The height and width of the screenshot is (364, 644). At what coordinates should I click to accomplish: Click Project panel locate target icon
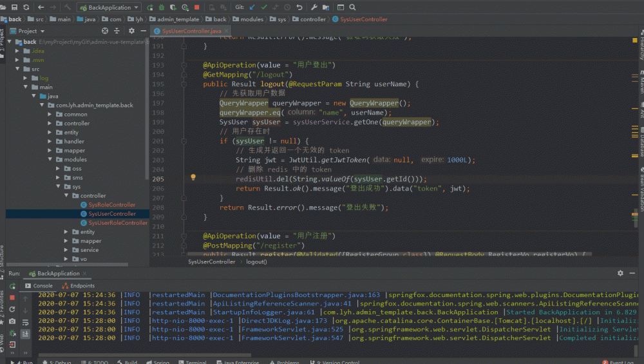click(x=105, y=31)
